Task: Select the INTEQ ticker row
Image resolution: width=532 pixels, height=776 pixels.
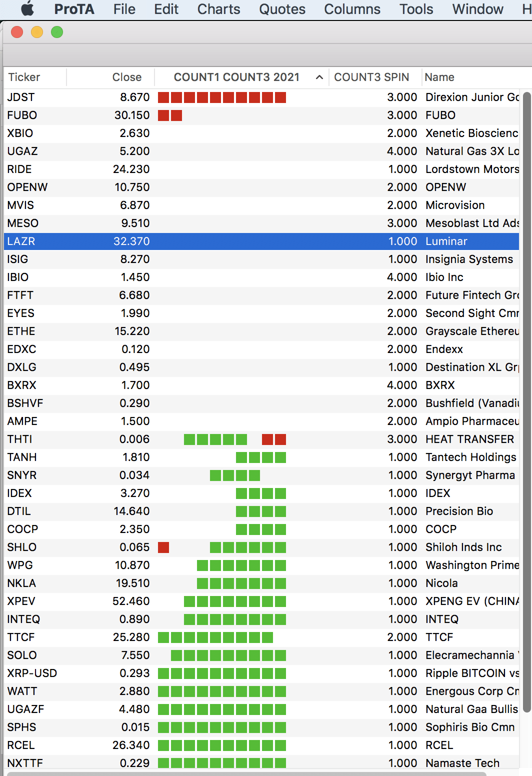Action: [x=261, y=619]
